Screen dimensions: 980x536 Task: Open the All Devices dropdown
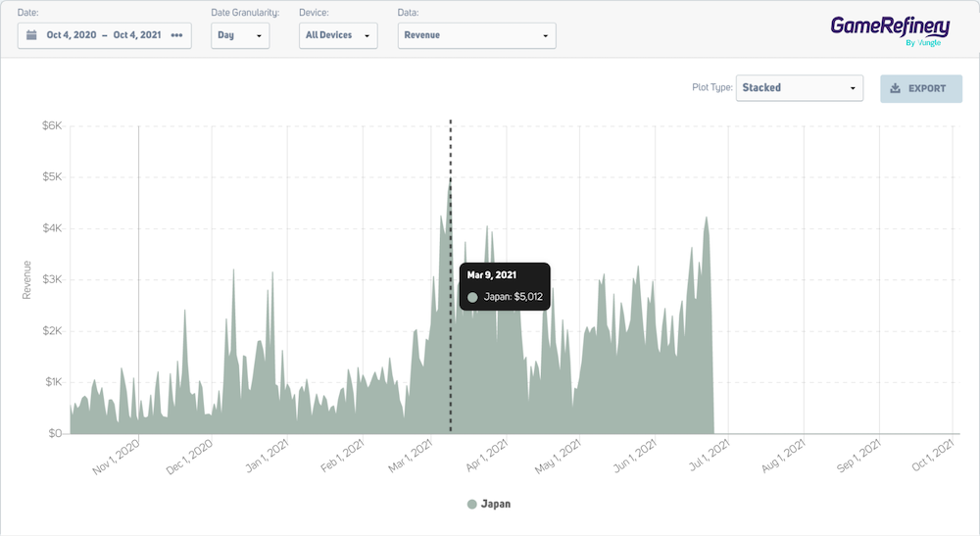point(338,35)
